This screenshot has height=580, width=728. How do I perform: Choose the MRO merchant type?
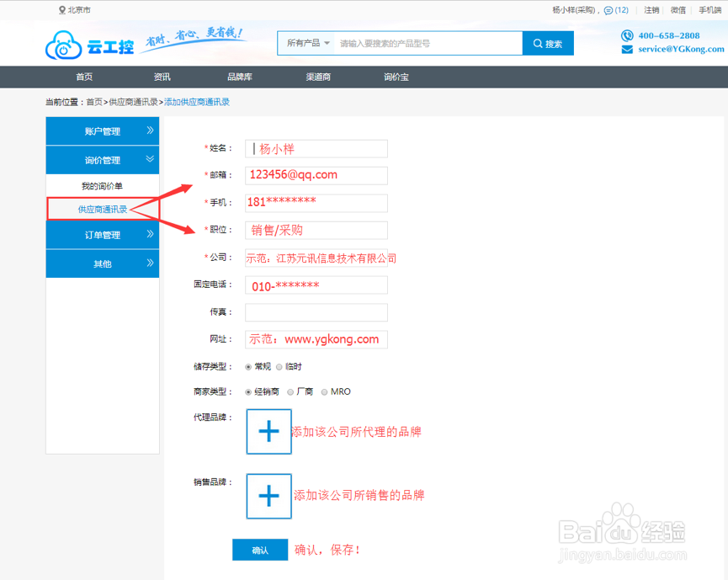[x=325, y=391]
